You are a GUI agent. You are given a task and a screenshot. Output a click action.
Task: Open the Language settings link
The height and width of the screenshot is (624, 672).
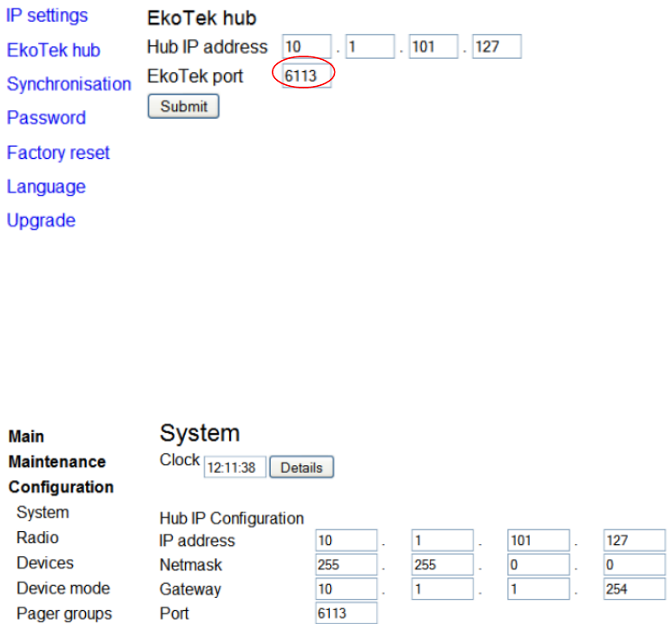[46, 187]
